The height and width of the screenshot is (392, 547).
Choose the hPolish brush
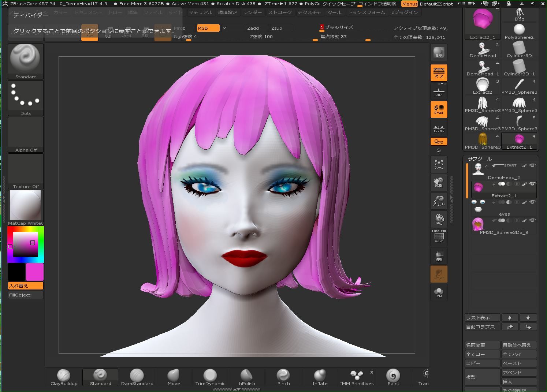click(x=247, y=378)
